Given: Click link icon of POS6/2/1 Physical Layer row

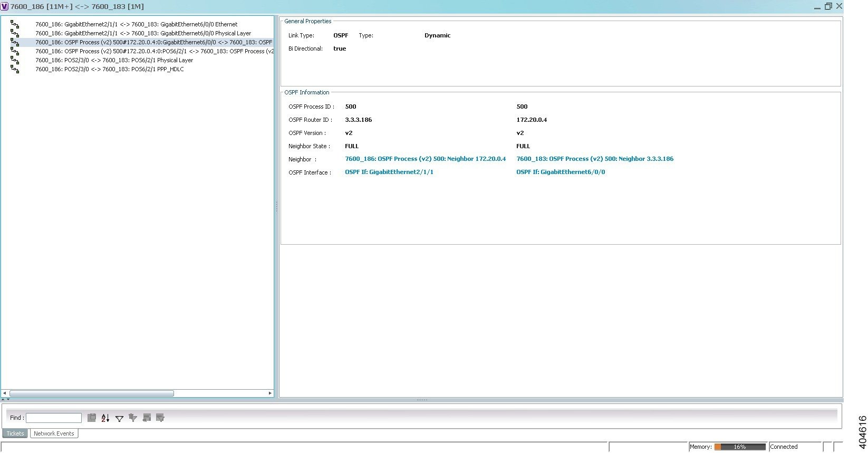Looking at the screenshot, I should tap(15, 60).
